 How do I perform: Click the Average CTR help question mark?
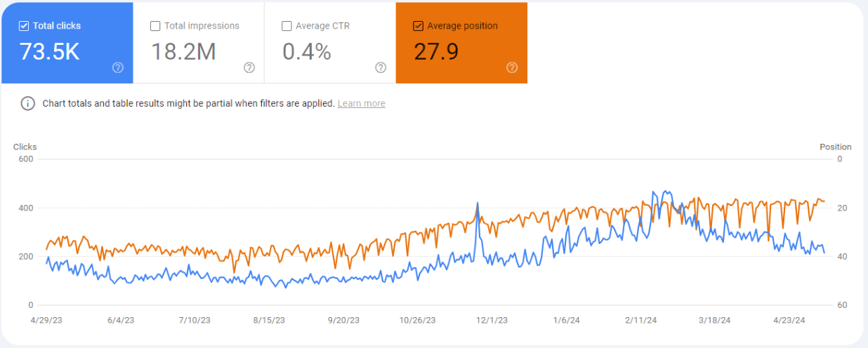381,67
